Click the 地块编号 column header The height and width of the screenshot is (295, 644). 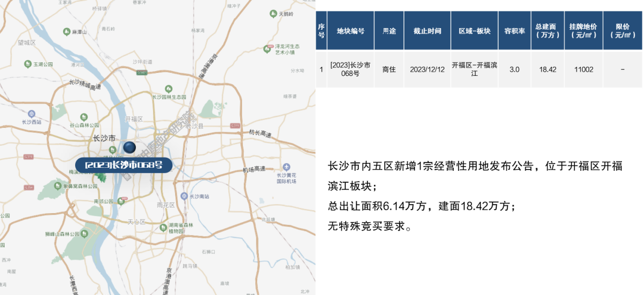pyautogui.click(x=351, y=31)
